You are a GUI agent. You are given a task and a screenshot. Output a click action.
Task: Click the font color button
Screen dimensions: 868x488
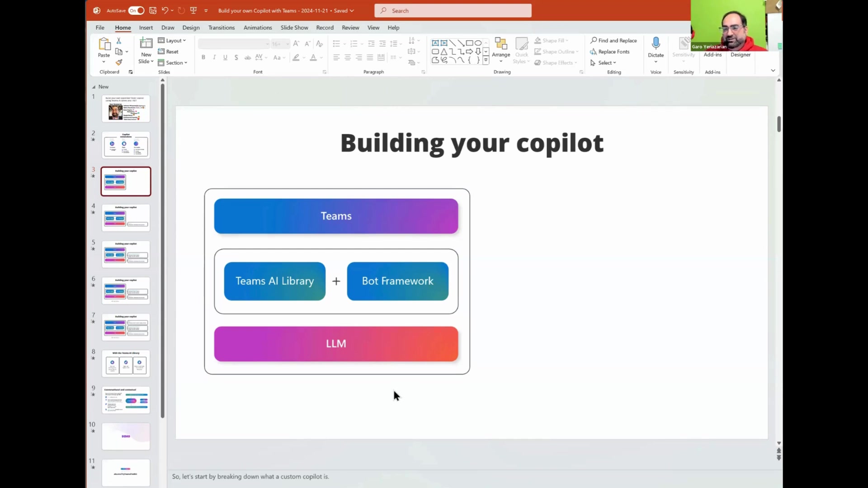point(313,57)
